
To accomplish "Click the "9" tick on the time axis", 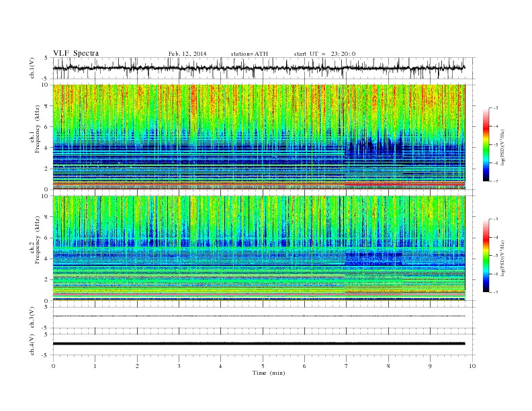I will [430, 366].
